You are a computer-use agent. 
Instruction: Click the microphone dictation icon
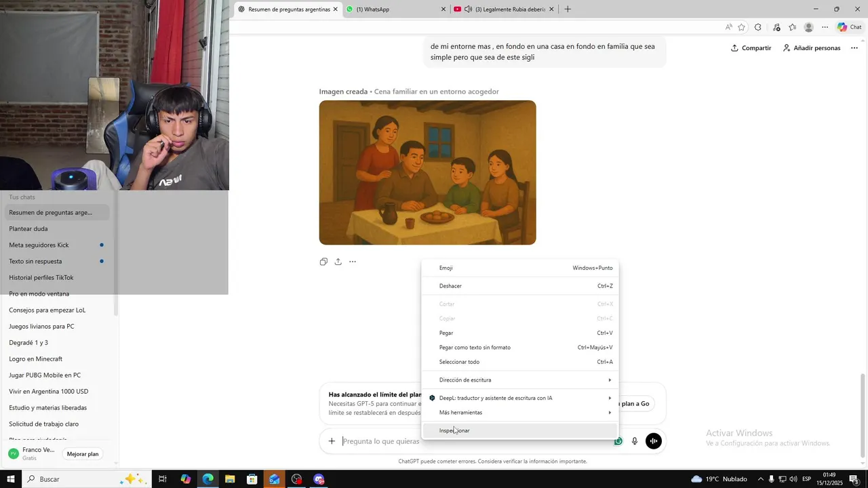pos(635,441)
